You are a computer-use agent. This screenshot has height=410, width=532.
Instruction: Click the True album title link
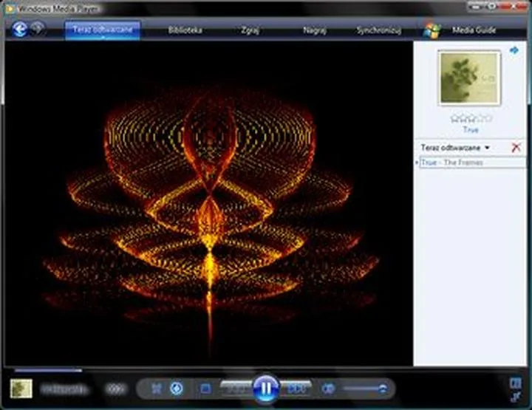tap(471, 129)
